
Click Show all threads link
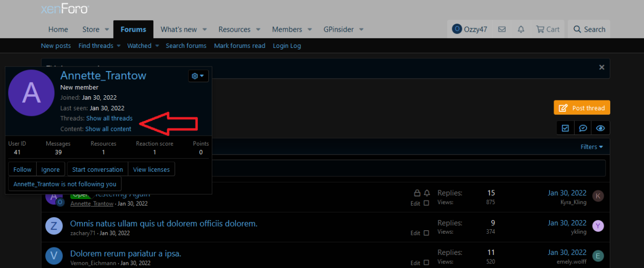point(109,118)
